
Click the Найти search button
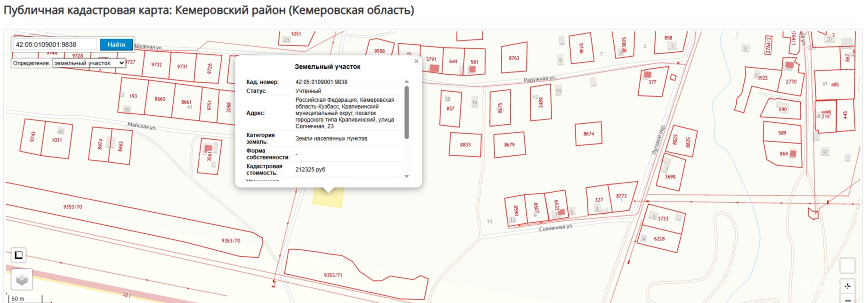tap(116, 45)
